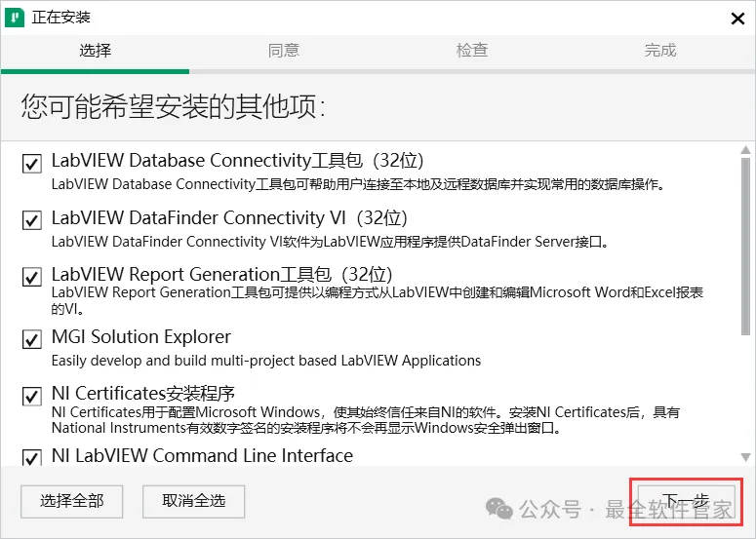756x539 pixels.
Task: Click the 选择全部 button
Action: [x=72, y=501]
